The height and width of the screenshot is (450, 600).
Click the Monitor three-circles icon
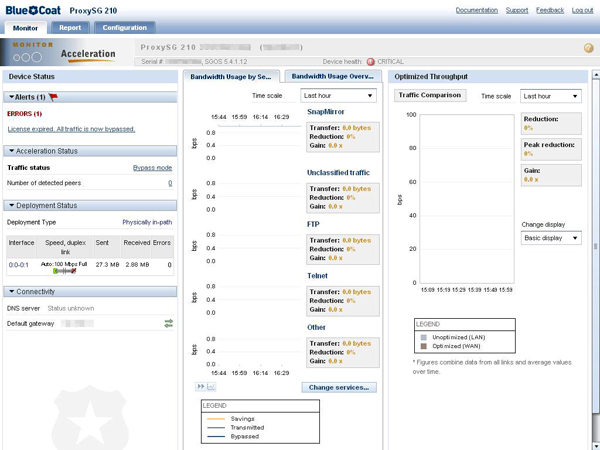coord(27,57)
